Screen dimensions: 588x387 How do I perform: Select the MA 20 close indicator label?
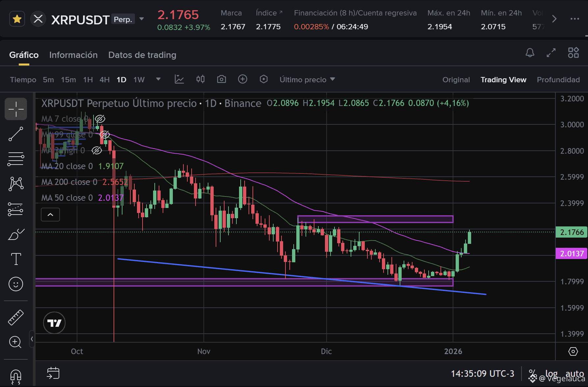(67, 166)
